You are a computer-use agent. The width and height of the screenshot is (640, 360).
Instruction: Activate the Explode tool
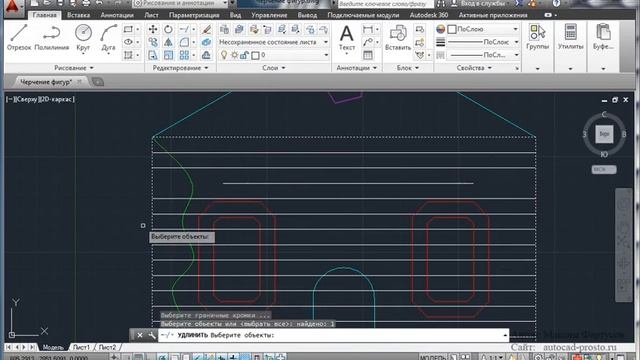pyautogui.click(x=207, y=42)
